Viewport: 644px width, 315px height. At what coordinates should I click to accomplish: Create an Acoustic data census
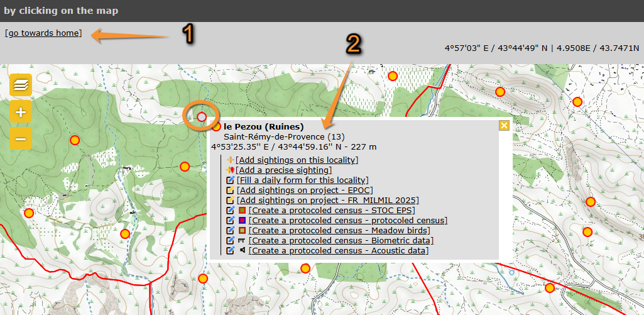[x=338, y=250]
